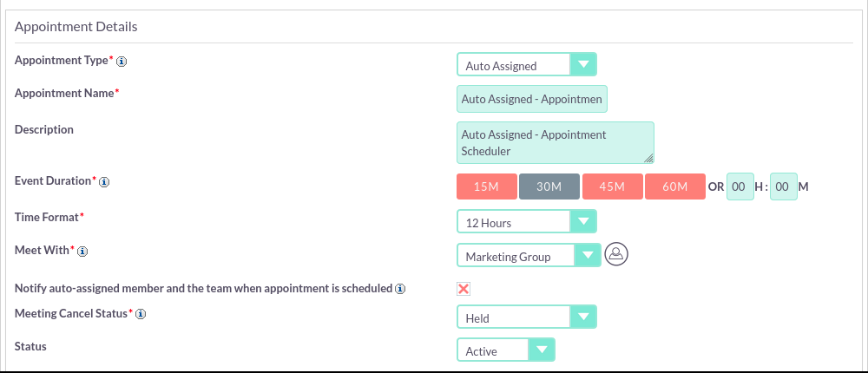The image size is (868, 373).
Task: Click info icon next to Meet With
Action: pos(82,252)
